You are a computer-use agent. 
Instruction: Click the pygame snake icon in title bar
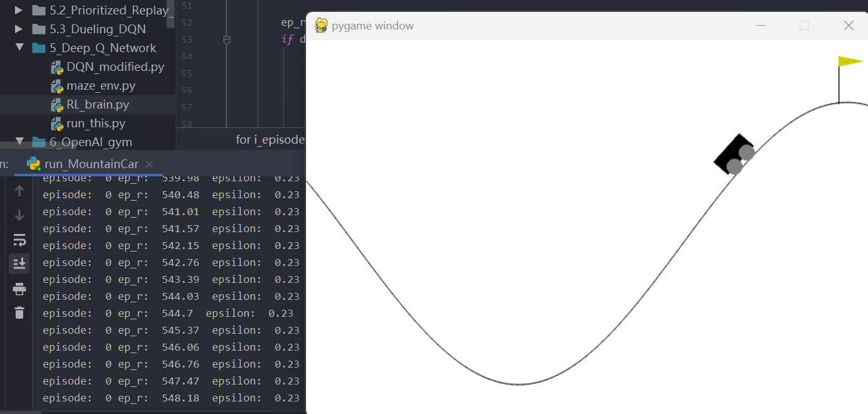321,26
